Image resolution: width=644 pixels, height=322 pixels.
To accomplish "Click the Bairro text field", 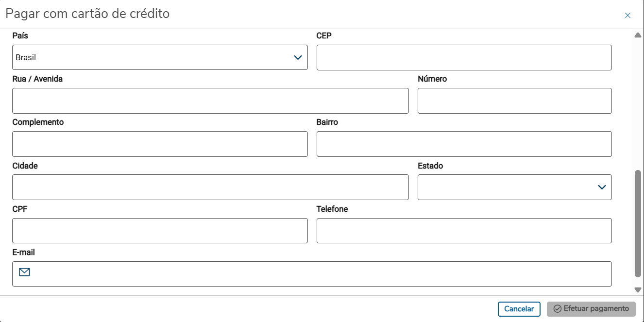I will coord(464,144).
